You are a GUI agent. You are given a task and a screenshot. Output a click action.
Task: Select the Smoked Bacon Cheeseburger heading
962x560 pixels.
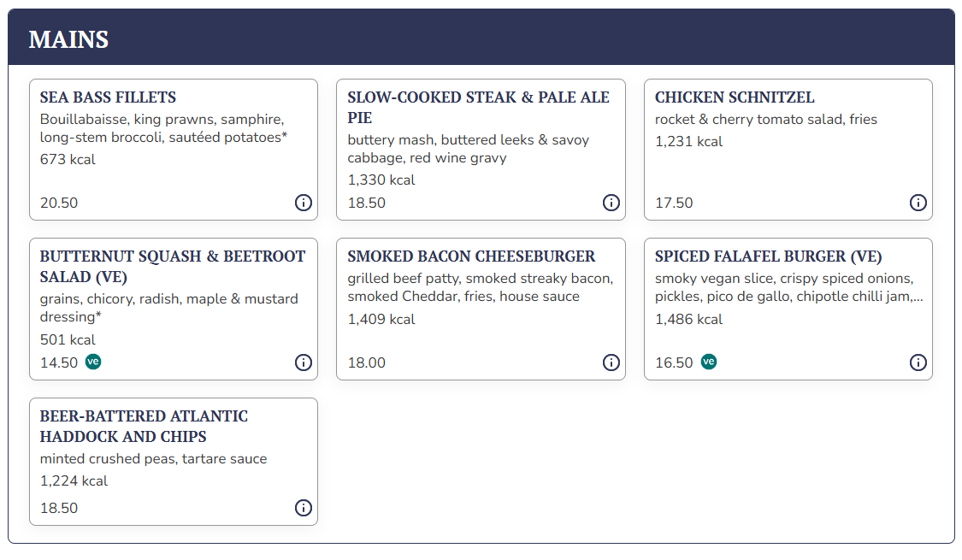[471, 256]
